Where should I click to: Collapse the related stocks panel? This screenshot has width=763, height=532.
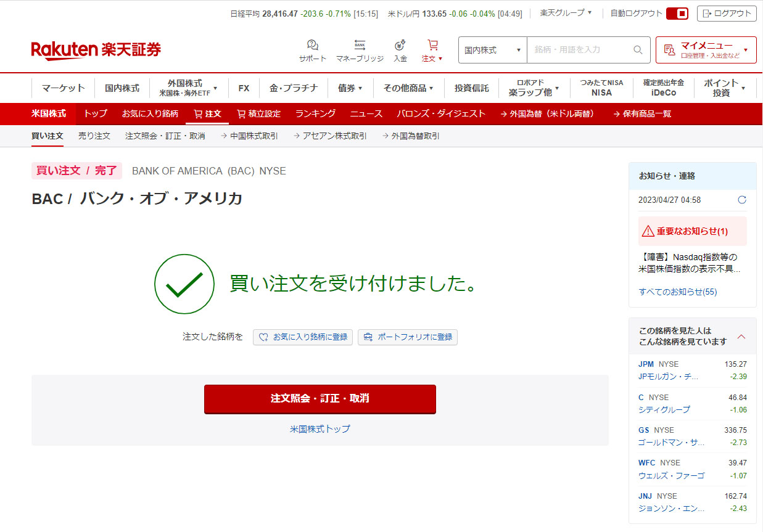[x=741, y=337]
